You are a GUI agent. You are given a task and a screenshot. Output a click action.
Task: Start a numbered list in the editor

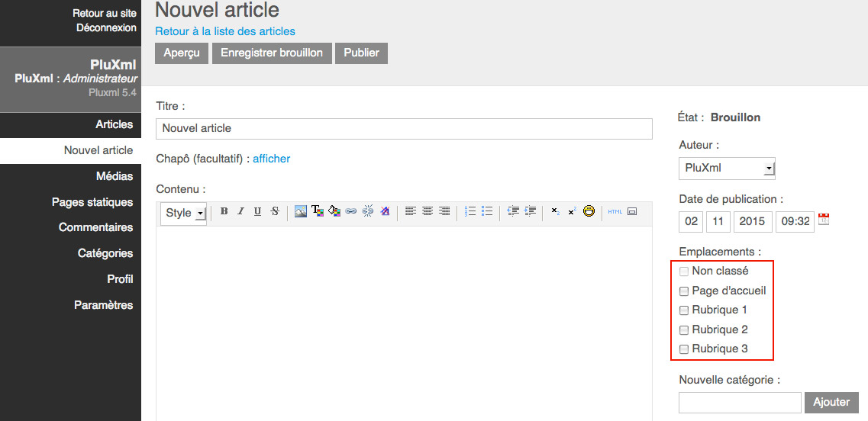(x=470, y=212)
